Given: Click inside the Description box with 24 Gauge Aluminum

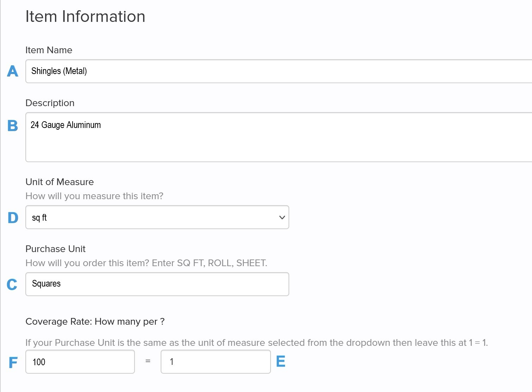Looking at the screenshot, I should click(x=279, y=137).
